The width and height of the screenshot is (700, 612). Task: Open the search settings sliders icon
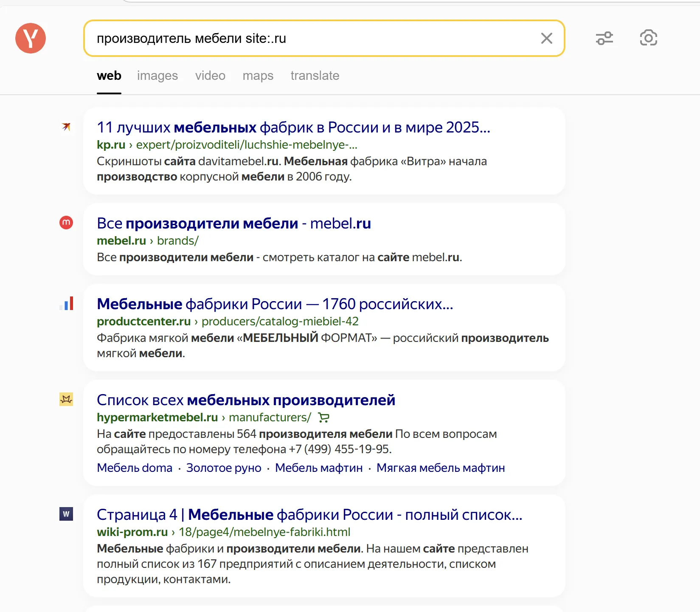[604, 38]
